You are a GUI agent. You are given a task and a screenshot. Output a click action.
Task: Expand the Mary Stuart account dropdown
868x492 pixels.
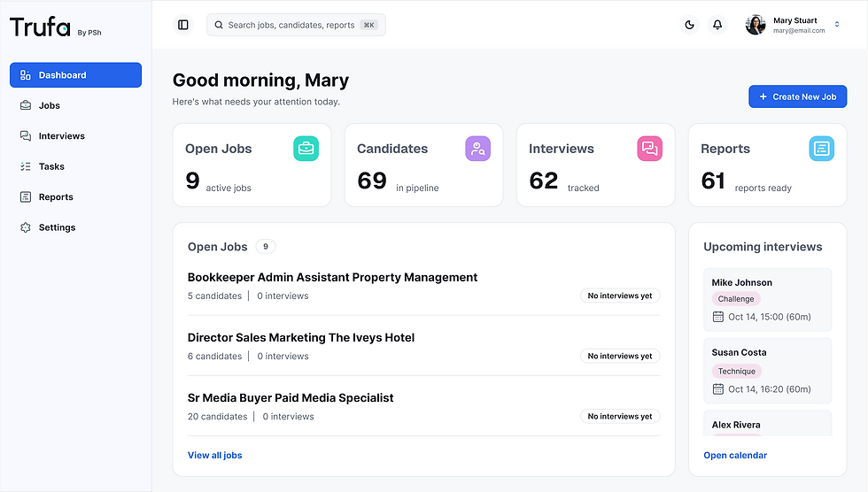tap(836, 24)
